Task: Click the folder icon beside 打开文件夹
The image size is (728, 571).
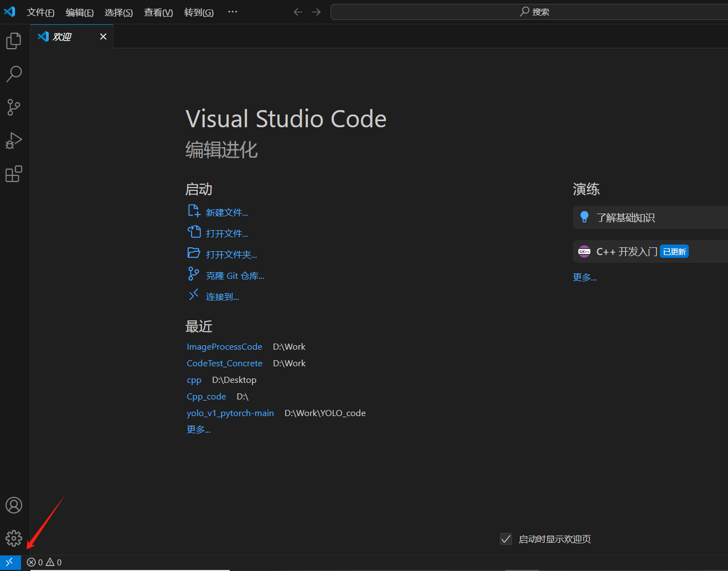Action: click(x=194, y=253)
